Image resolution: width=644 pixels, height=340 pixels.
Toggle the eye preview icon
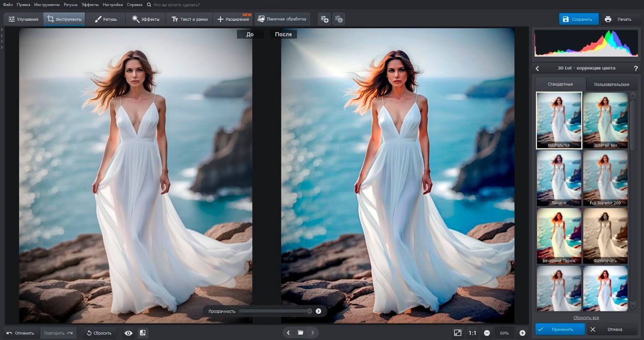(x=128, y=333)
